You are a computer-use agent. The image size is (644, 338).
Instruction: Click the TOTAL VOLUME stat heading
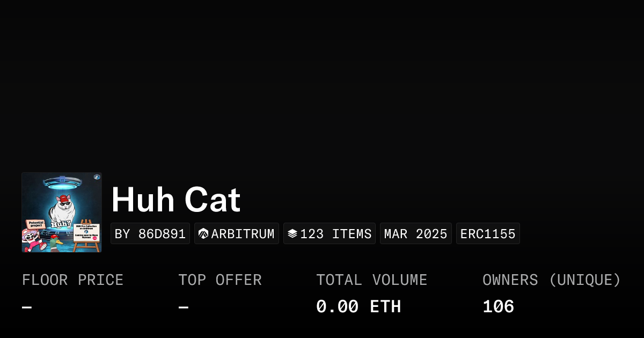(372, 280)
